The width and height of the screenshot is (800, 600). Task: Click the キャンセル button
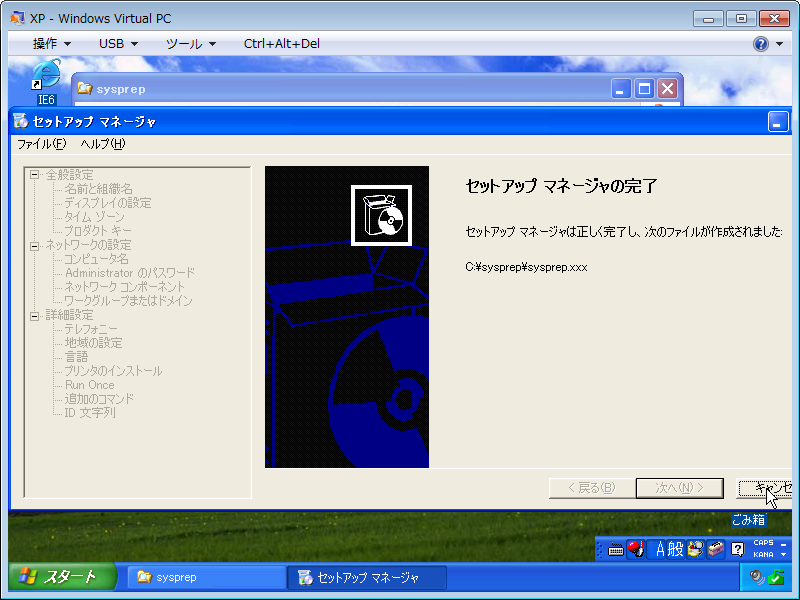[x=764, y=488]
